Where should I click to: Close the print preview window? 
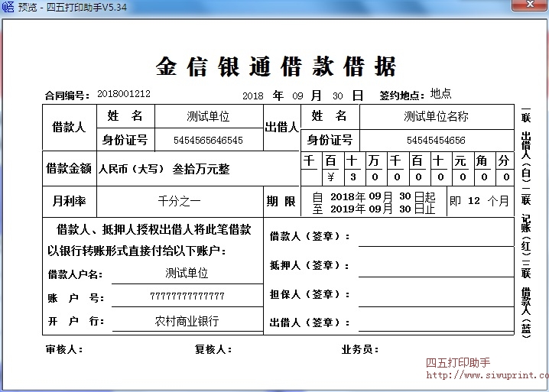coord(530,5)
